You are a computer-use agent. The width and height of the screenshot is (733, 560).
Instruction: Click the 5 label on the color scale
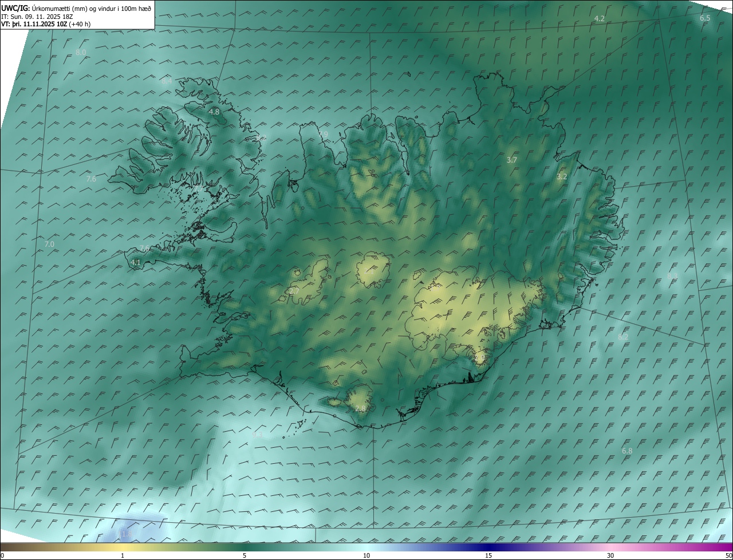click(x=245, y=556)
